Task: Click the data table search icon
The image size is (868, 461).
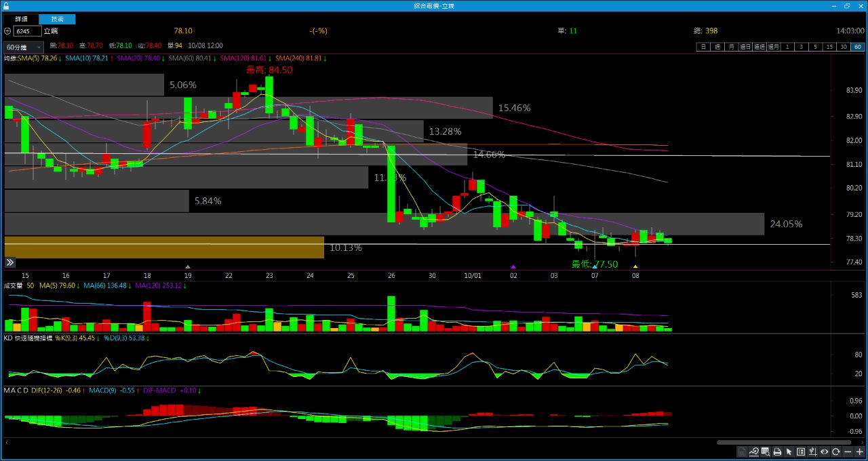Action: click(x=766, y=452)
